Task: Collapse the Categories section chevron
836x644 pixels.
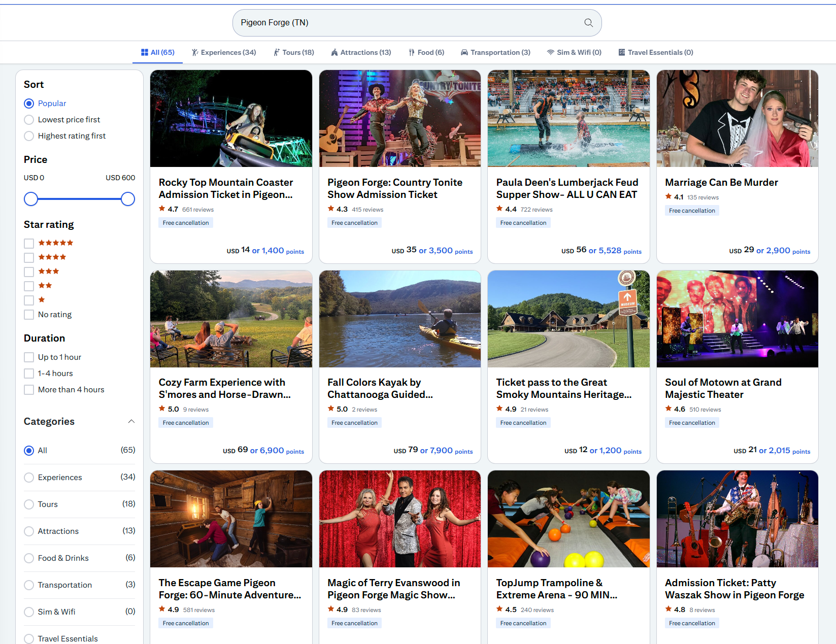Action: (131, 421)
